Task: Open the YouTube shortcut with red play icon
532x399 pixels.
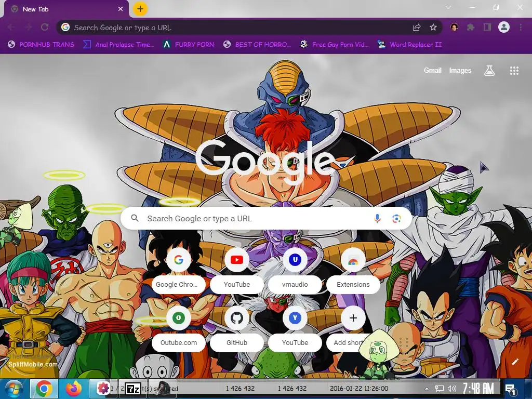Action: coord(237,272)
